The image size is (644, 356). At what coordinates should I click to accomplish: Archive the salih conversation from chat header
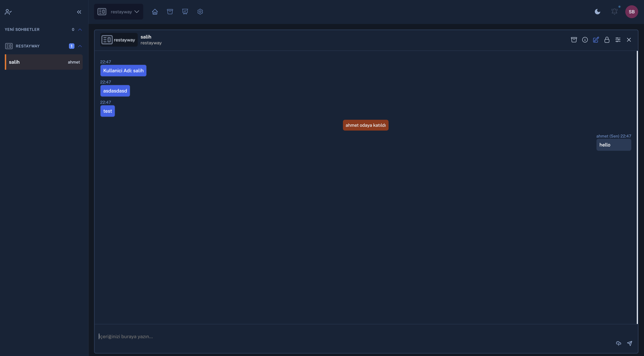click(x=574, y=40)
